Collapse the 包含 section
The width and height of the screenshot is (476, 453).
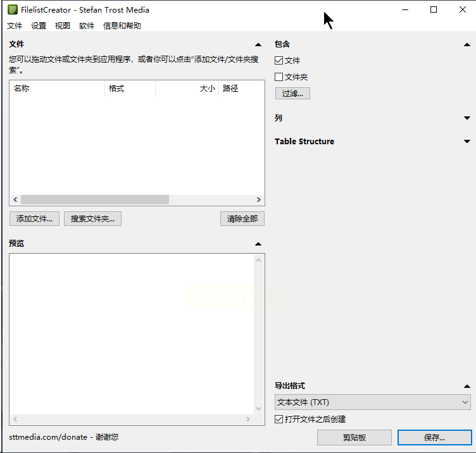click(x=467, y=44)
